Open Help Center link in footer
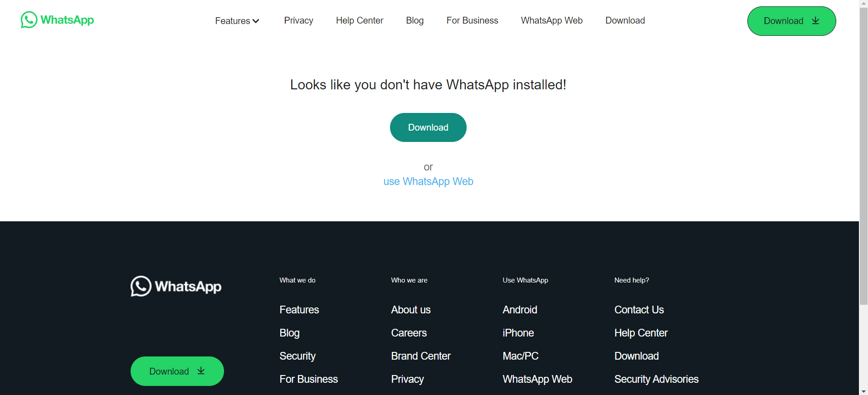This screenshot has width=868, height=395. pyautogui.click(x=641, y=333)
